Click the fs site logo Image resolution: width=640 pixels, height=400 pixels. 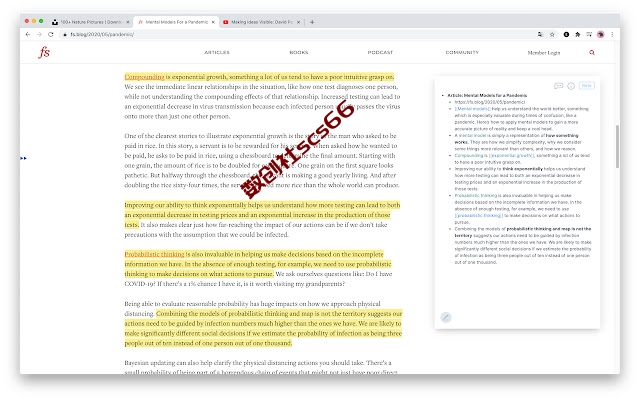(44, 52)
